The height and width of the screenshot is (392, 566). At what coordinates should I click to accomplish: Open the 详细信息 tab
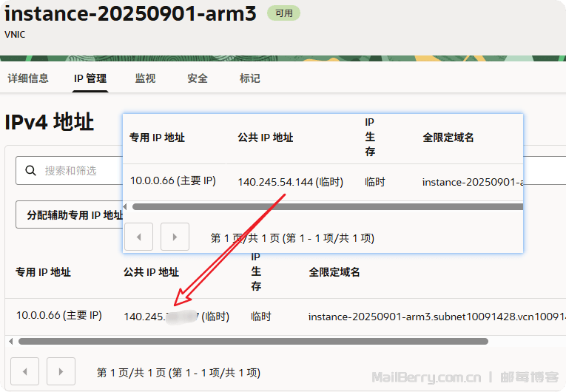(x=28, y=78)
